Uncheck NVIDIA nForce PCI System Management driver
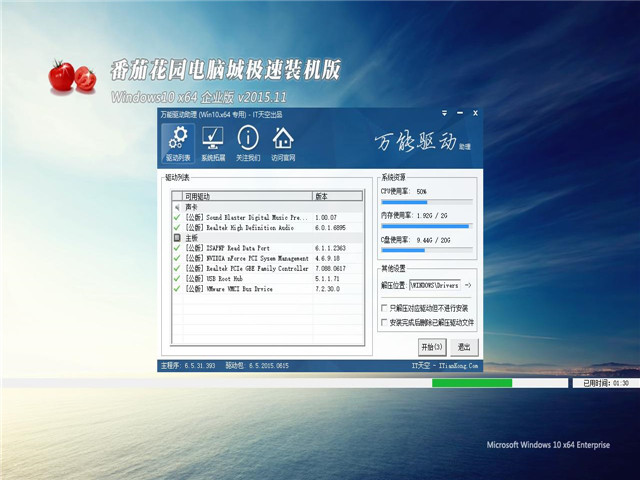Image resolution: width=640 pixels, height=480 pixels. (x=177, y=258)
